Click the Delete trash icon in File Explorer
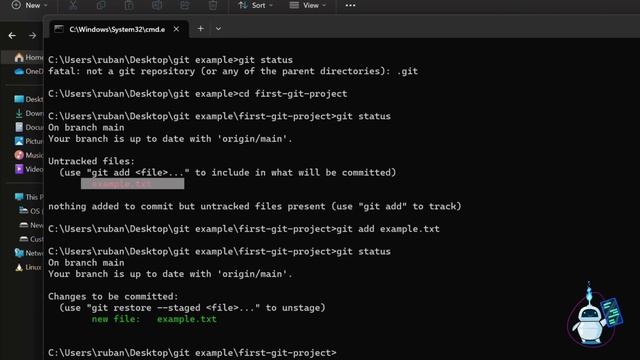The image size is (640, 360). click(213, 5)
